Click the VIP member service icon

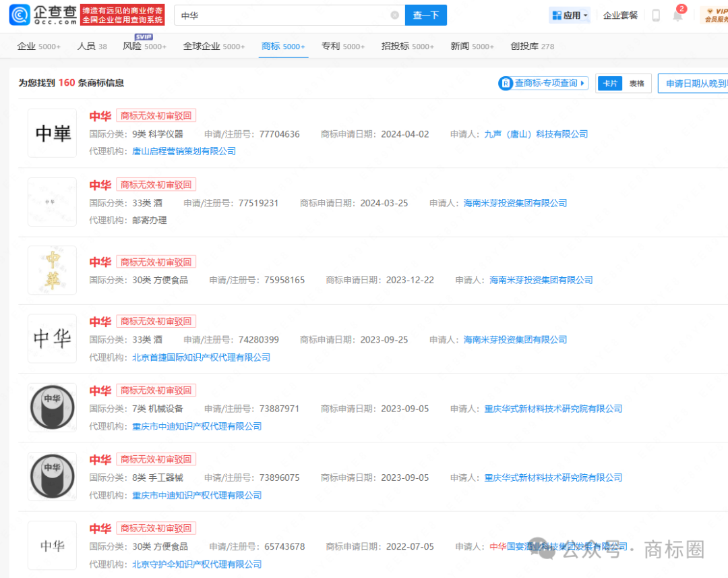[x=715, y=15]
